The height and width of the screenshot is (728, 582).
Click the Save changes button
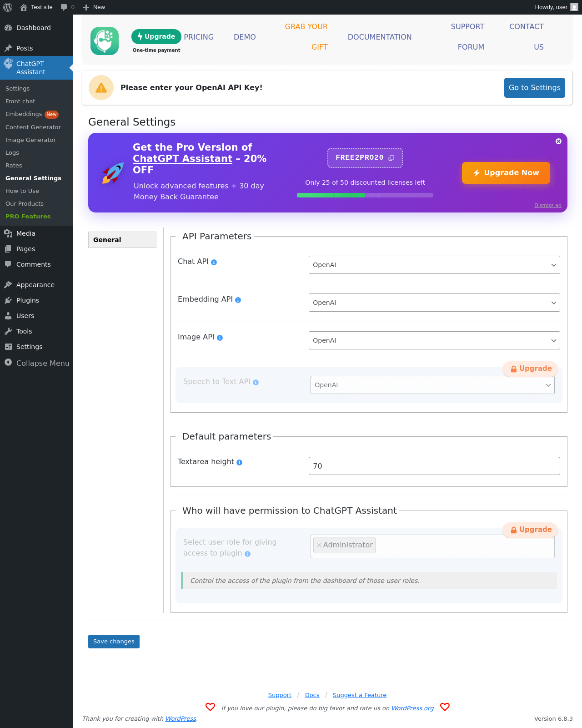click(x=114, y=642)
